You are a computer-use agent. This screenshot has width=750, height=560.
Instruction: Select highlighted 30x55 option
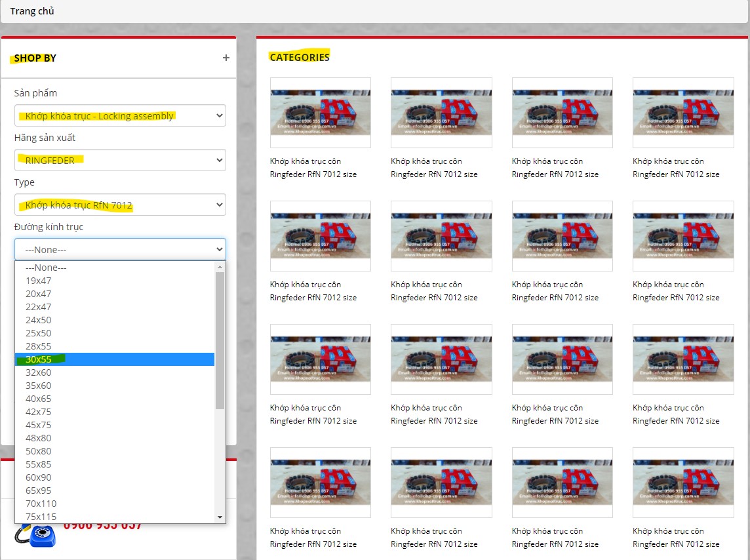(115, 359)
